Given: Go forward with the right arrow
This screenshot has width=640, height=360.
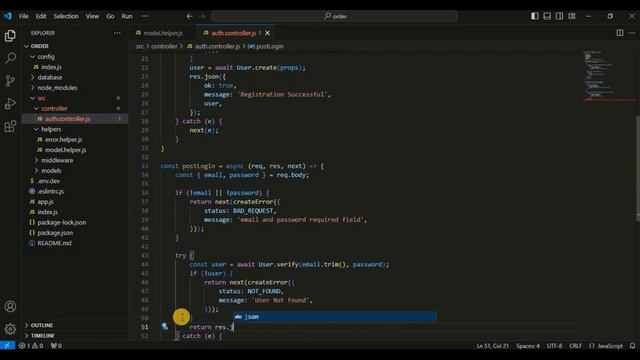Looking at the screenshot, I should (x=203, y=16).
